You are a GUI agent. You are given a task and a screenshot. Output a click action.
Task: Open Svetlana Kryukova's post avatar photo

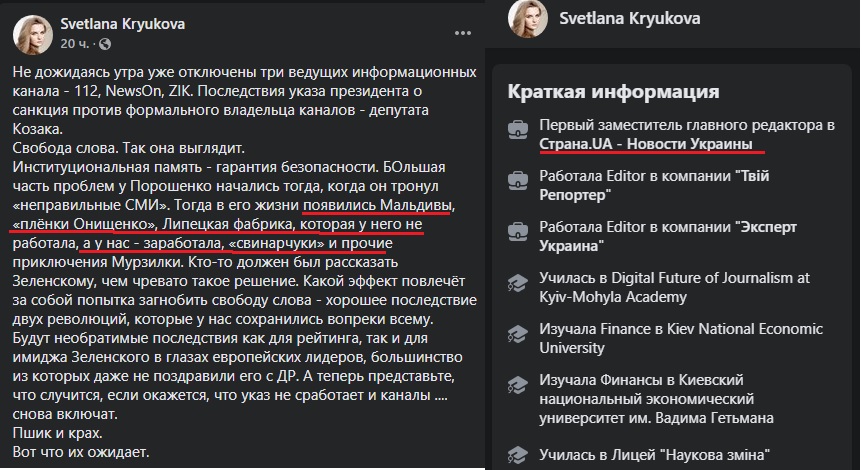pyautogui.click(x=32, y=35)
